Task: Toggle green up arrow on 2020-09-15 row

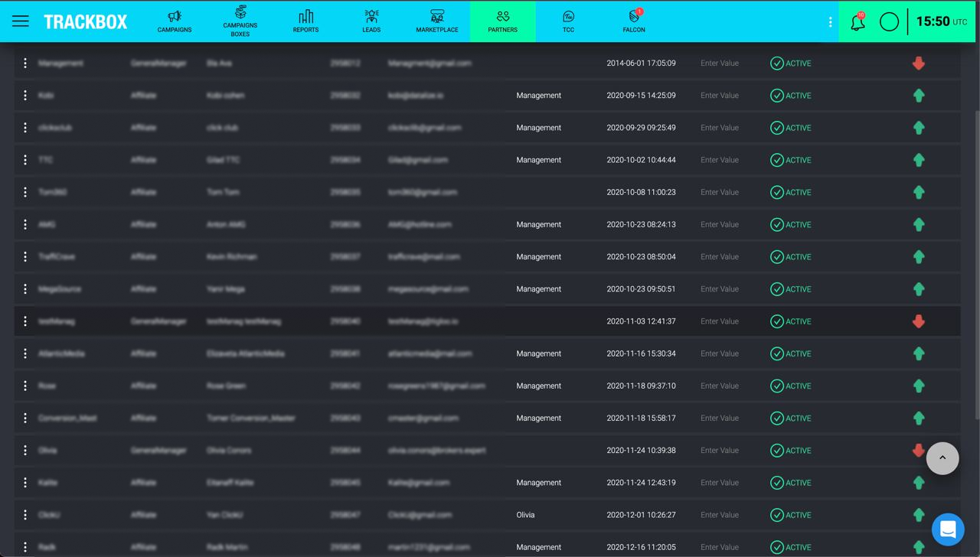Action: [919, 96]
